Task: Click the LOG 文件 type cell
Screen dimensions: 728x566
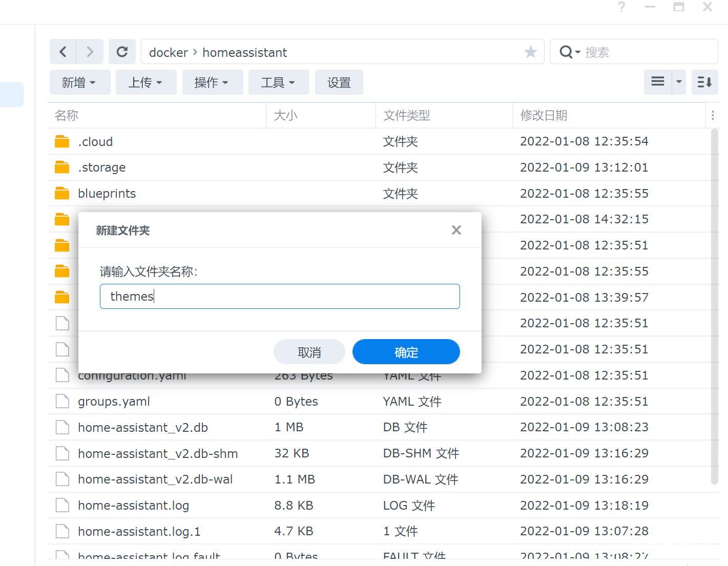Action: 409,505
